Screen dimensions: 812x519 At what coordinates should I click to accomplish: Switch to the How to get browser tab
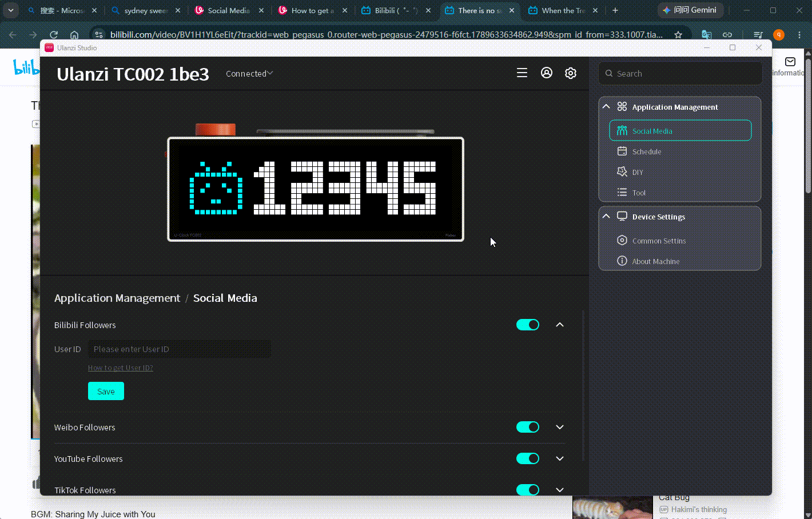[313, 10]
